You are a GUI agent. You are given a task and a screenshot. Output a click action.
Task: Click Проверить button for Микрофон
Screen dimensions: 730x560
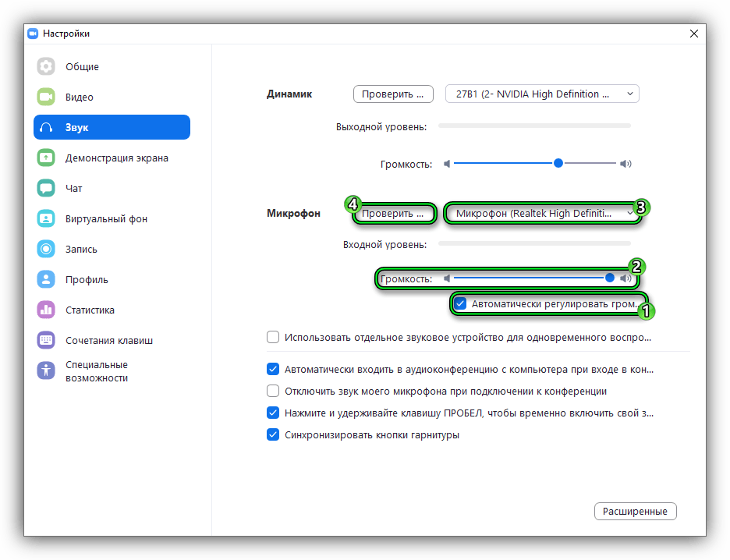pos(393,213)
